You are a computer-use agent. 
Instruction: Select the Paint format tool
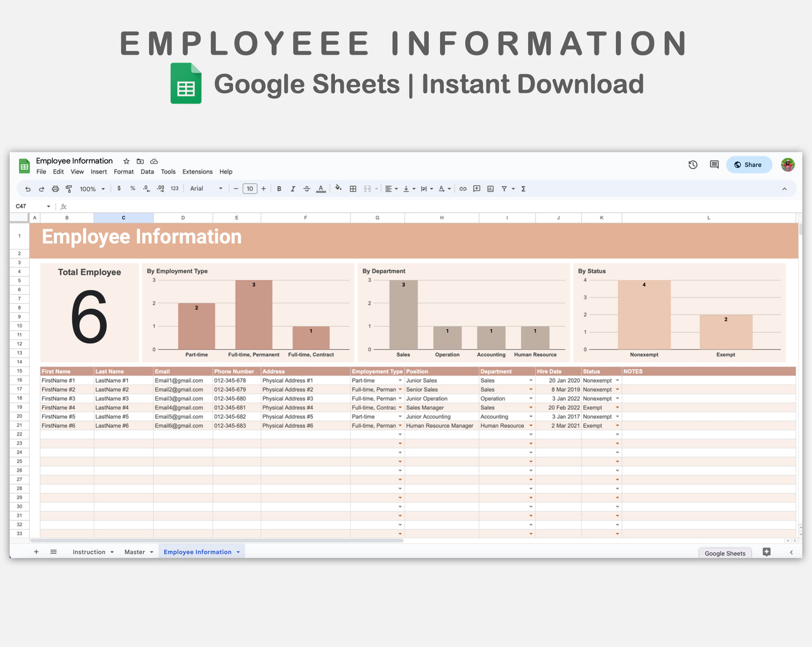69,189
